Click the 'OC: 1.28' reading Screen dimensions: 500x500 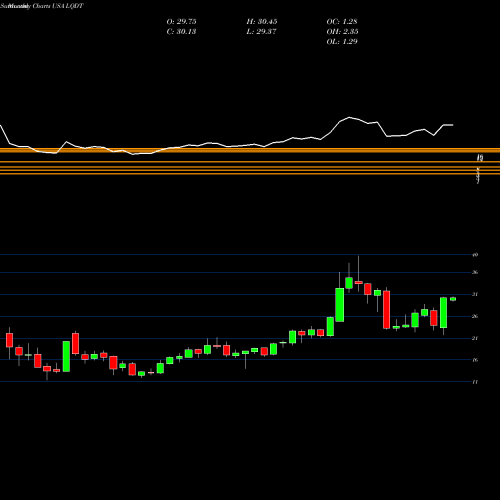342,22
